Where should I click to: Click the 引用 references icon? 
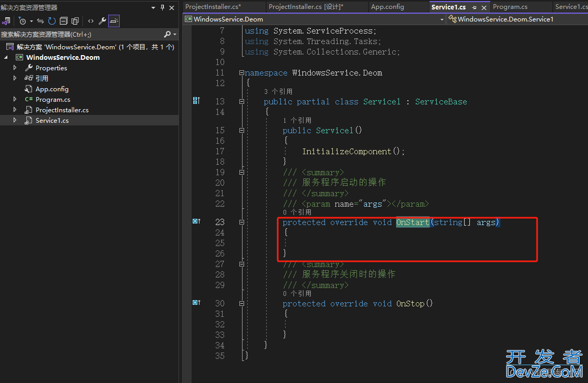(x=28, y=78)
